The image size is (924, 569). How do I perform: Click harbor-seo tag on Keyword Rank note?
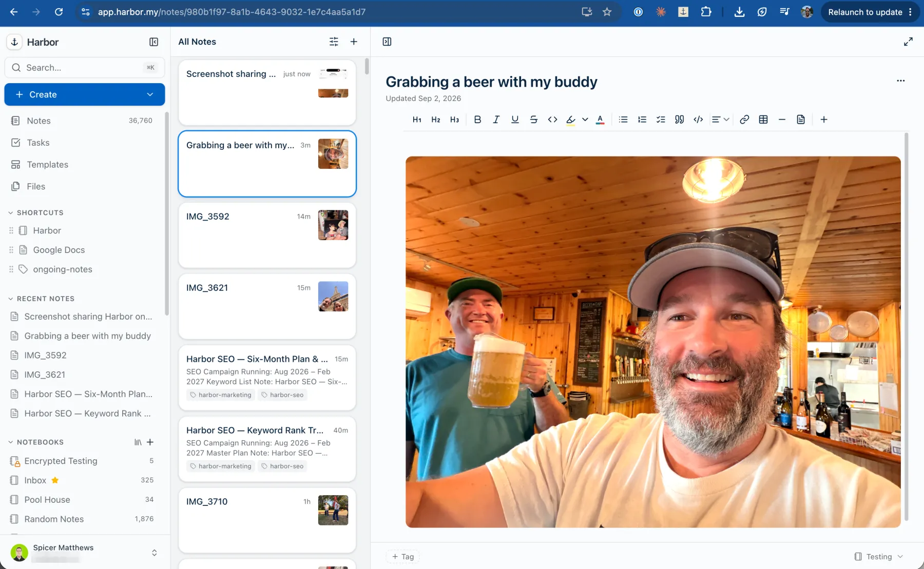tap(282, 466)
